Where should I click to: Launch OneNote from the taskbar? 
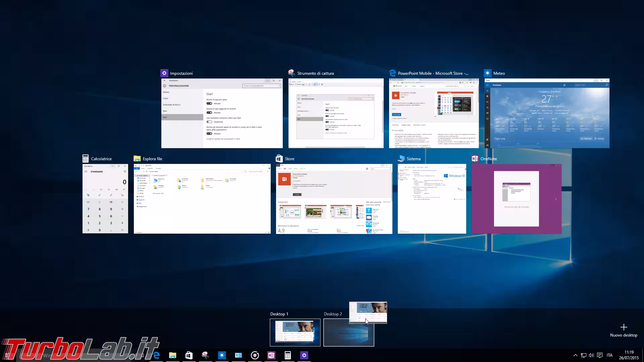tap(271, 355)
